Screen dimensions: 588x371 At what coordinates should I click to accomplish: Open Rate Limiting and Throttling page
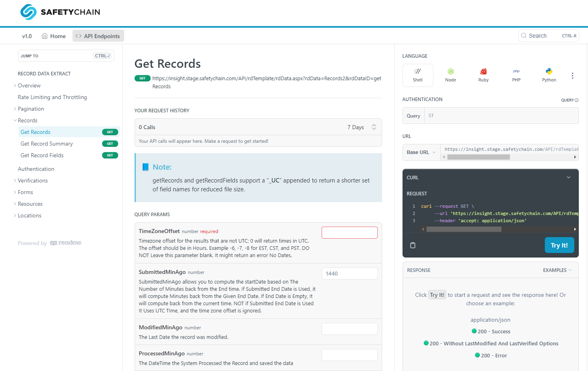(52, 97)
